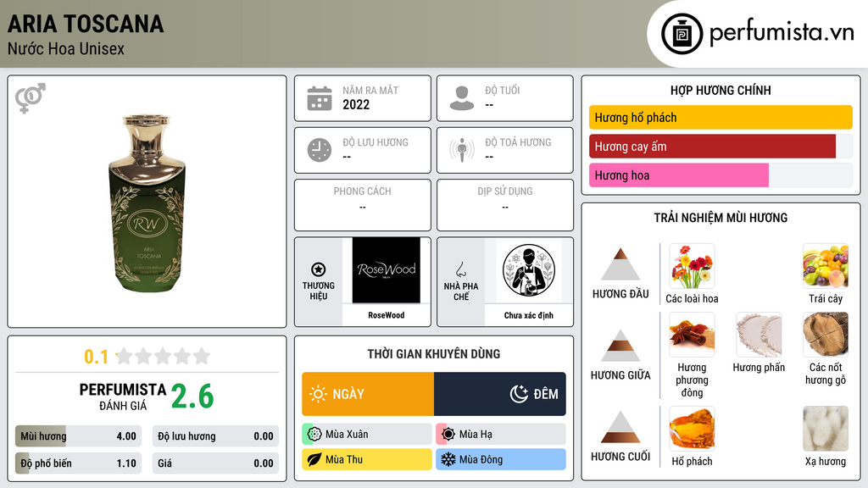Image resolution: width=868 pixels, height=488 pixels.
Task: Click the moon icon in Đêm bar
Action: pos(519,394)
